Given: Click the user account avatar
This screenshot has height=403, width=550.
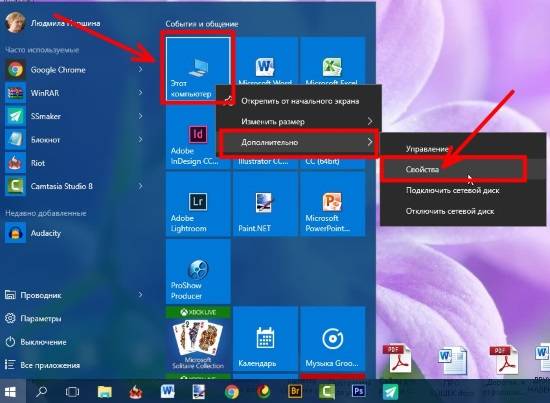Looking at the screenshot, I should pos(15,23).
